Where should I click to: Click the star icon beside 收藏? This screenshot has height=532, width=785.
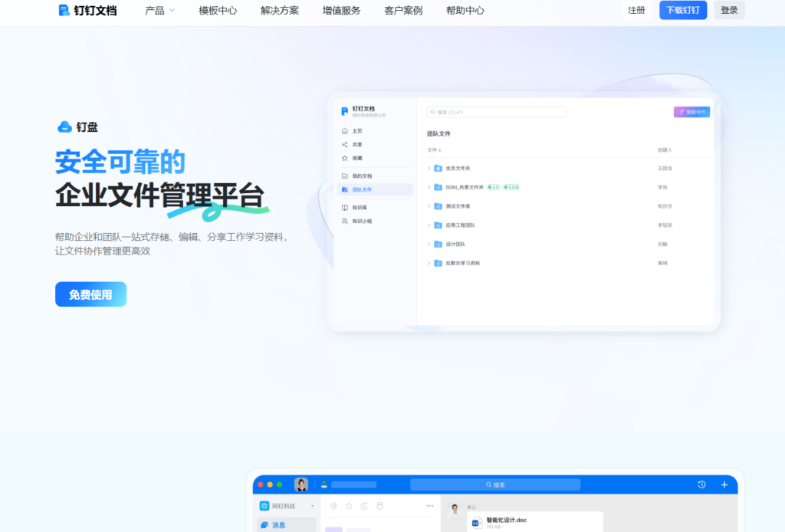344,158
